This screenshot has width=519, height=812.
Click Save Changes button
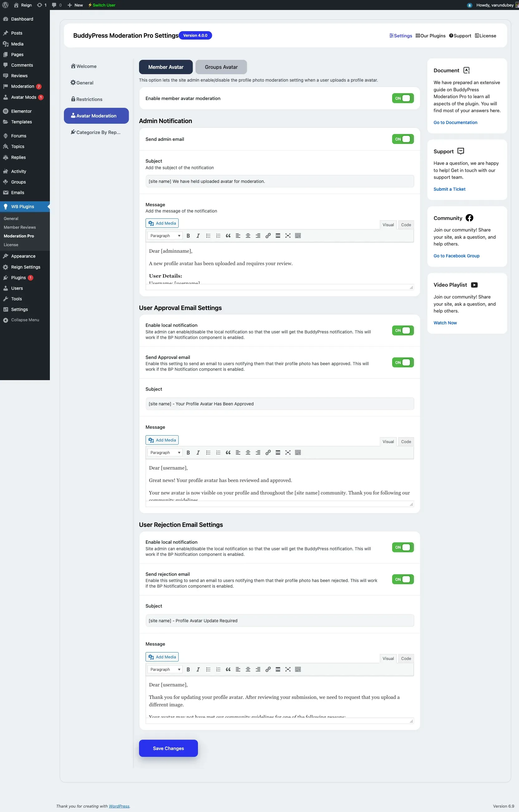click(x=168, y=748)
